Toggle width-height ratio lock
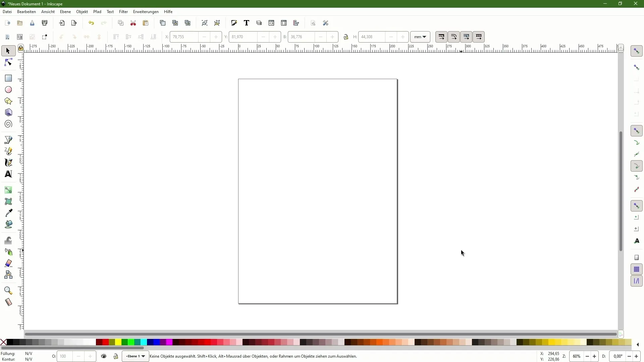 346,37
